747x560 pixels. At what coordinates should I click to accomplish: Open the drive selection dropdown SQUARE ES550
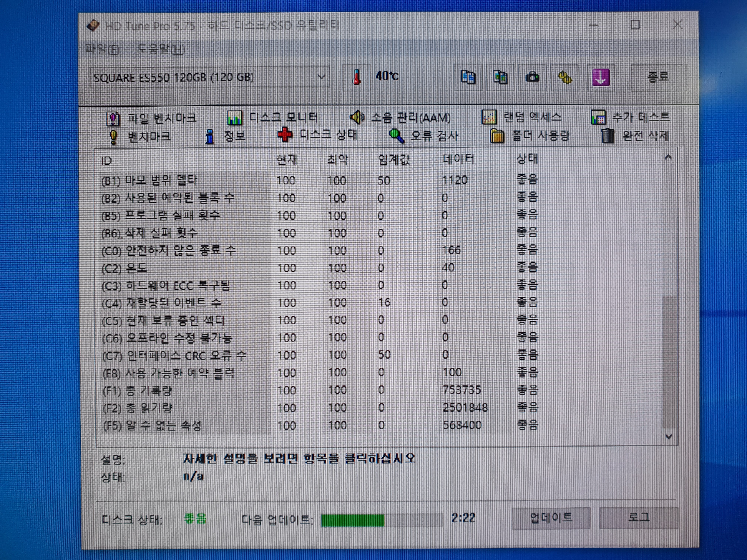[x=209, y=77]
